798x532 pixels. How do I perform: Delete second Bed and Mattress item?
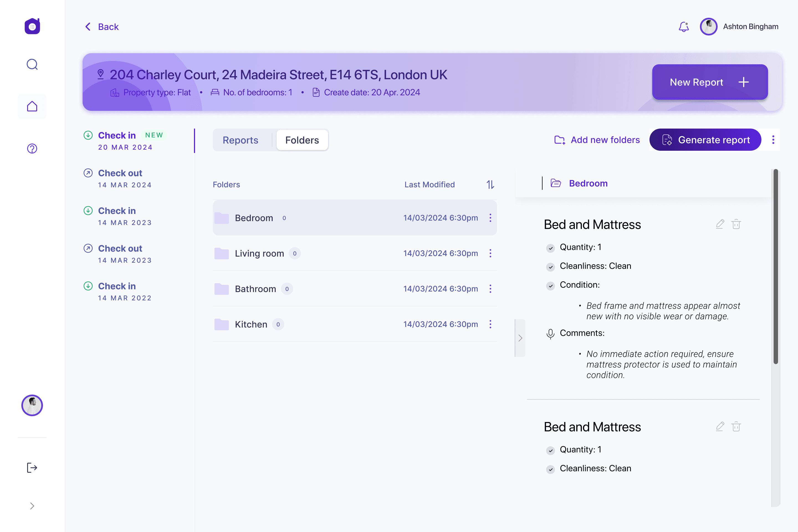tap(736, 426)
